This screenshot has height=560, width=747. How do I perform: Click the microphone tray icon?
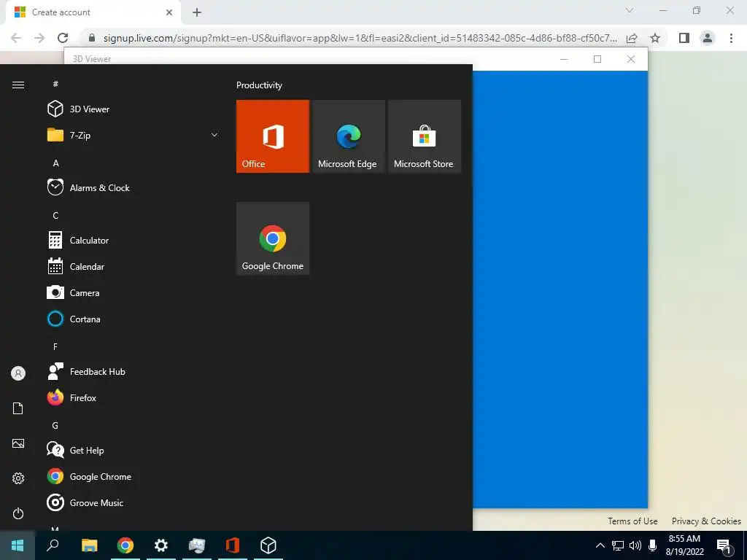[x=653, y=545]
